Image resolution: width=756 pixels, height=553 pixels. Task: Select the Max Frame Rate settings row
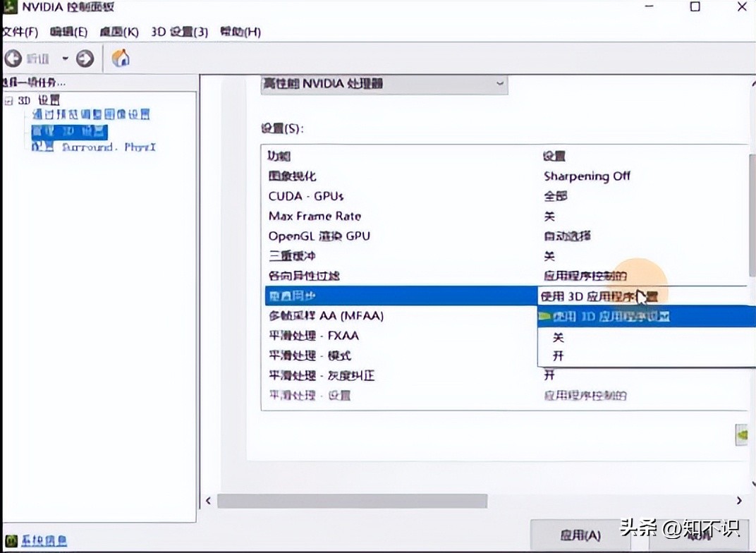coord(315,216)
